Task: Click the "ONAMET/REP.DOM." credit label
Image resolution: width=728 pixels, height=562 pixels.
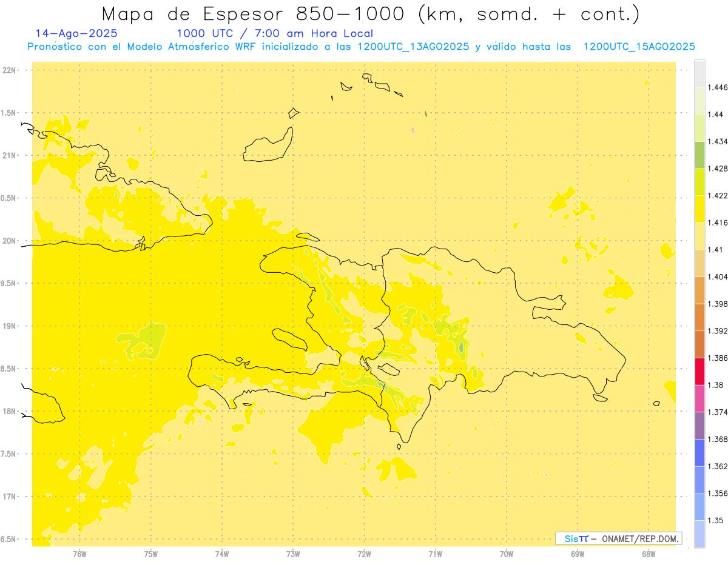Action: click(640, 538)
